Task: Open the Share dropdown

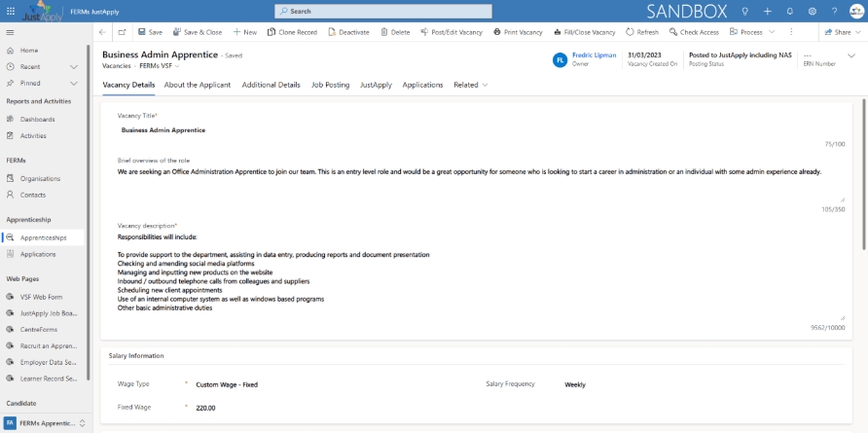Action: pyautogui.click(x=842, y=32)
